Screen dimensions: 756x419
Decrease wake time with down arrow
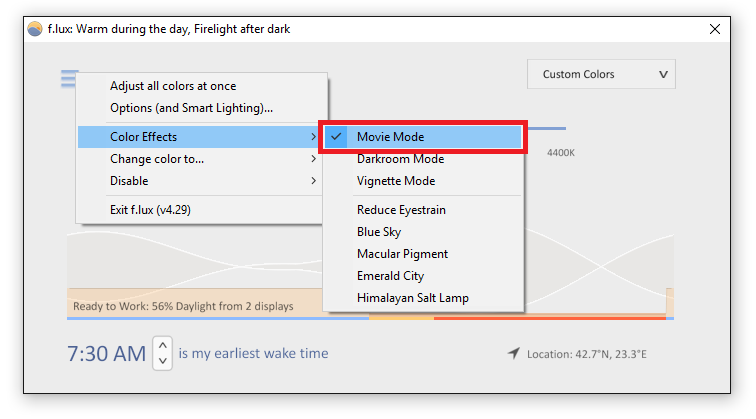tap(162, 361)
